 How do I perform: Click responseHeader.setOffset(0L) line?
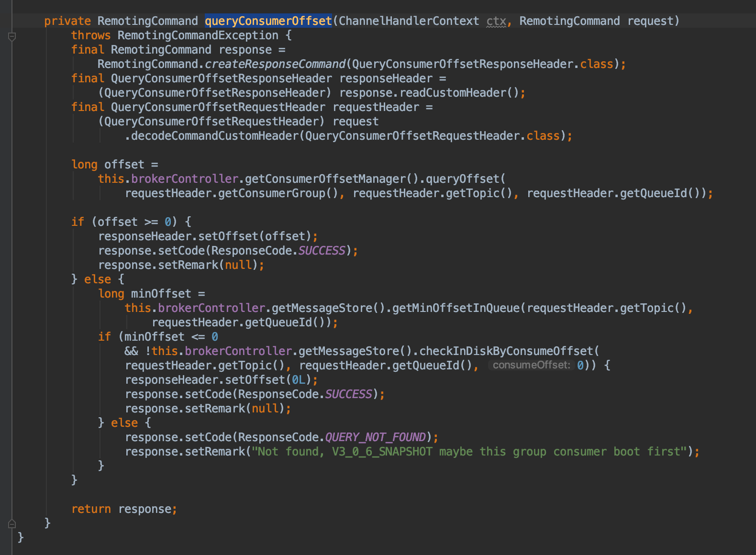[x=222, y=380]
